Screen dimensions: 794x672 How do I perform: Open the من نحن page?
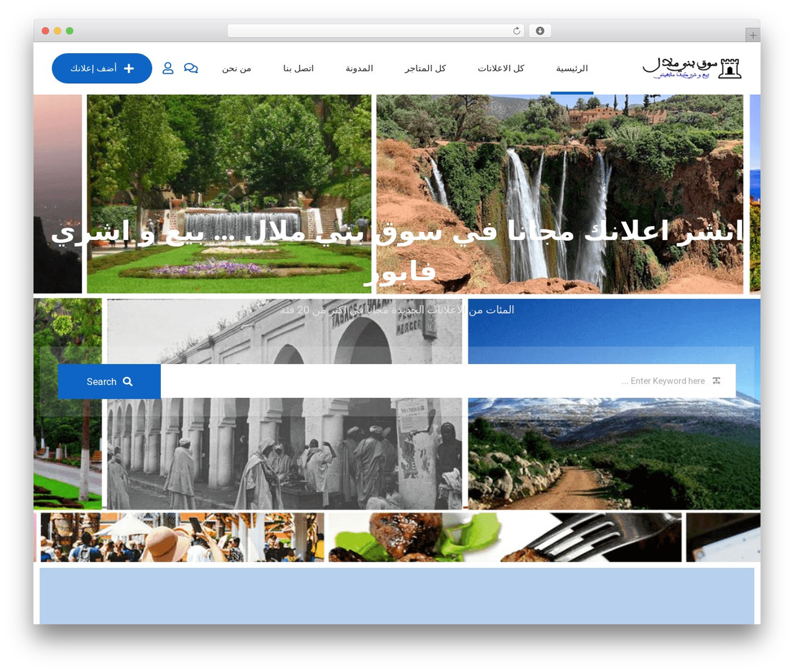coord(236,68)
